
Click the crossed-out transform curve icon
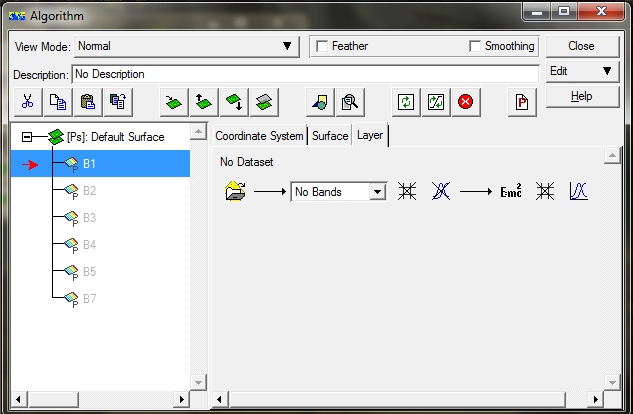click(x=441, y=191)
